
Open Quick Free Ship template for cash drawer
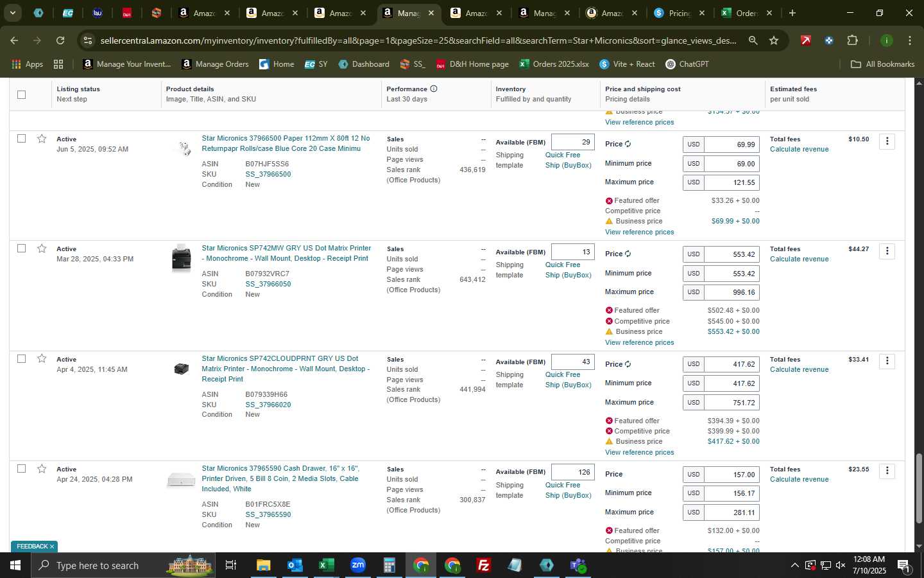coord(568,490)
